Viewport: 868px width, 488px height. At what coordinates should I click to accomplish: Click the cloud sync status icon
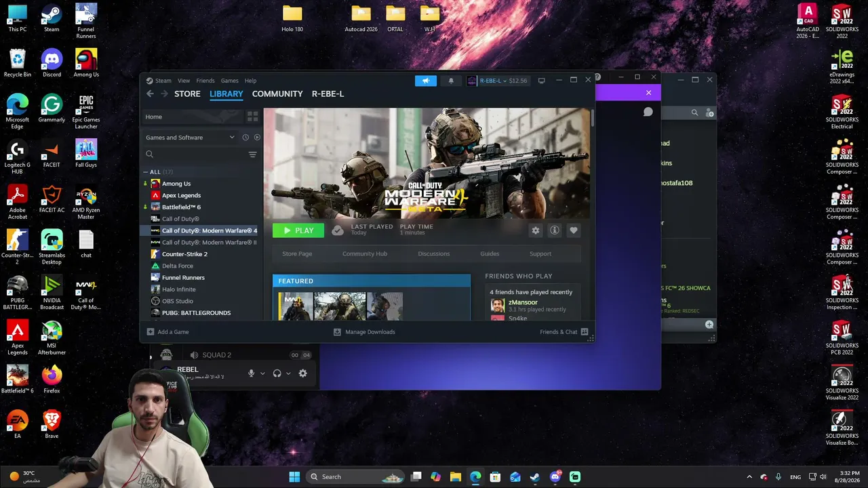pos(338,230)
